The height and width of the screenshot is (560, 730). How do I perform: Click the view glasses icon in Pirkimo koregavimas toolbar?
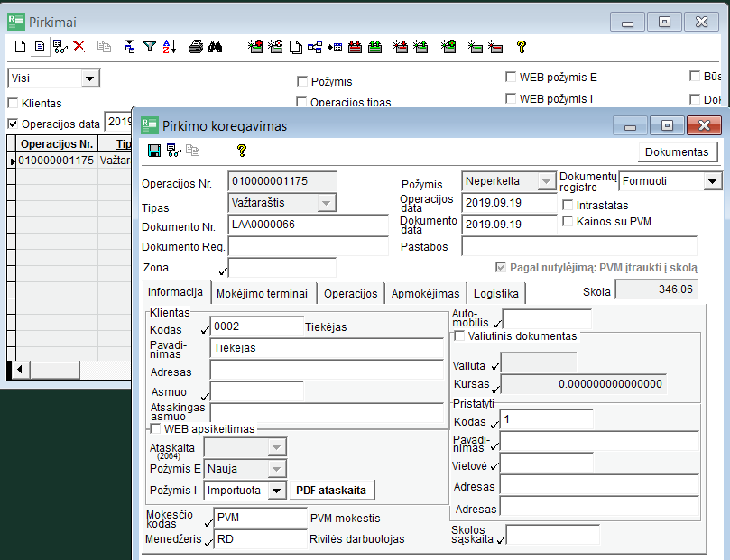[174, 151]
